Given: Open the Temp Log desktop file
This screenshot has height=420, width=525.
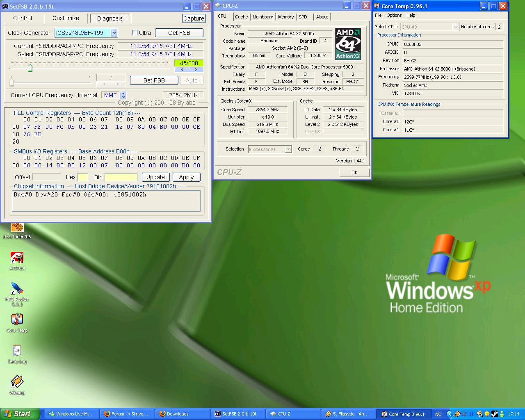Looking at the screenshot, I should point(17,354).
